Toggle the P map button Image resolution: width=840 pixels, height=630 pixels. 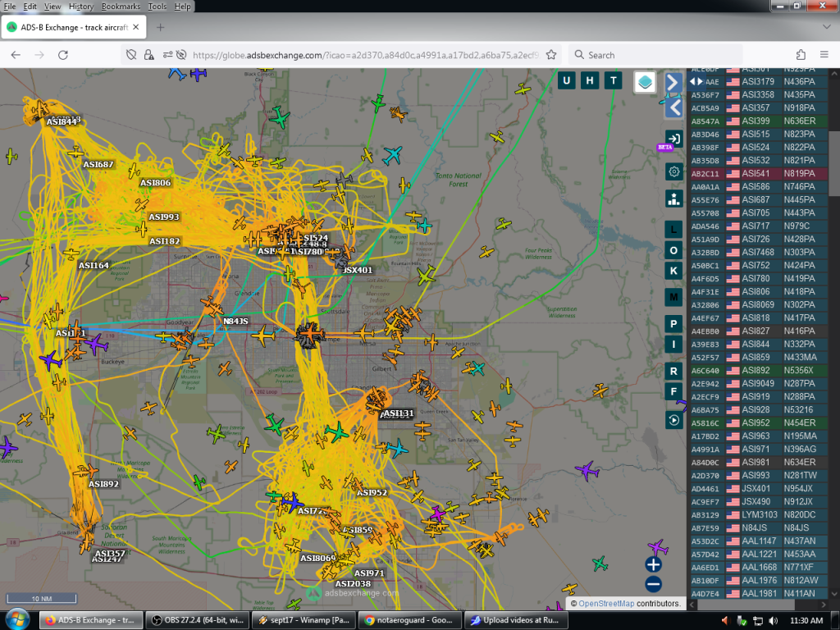673,324
